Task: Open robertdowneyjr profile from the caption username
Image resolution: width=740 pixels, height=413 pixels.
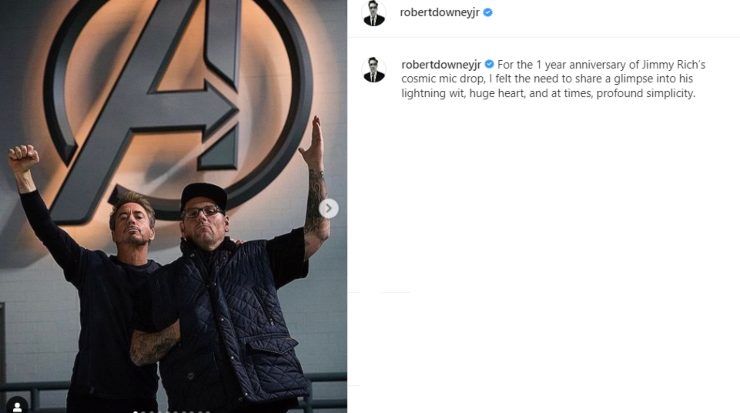Action: (x=441, y=64)
